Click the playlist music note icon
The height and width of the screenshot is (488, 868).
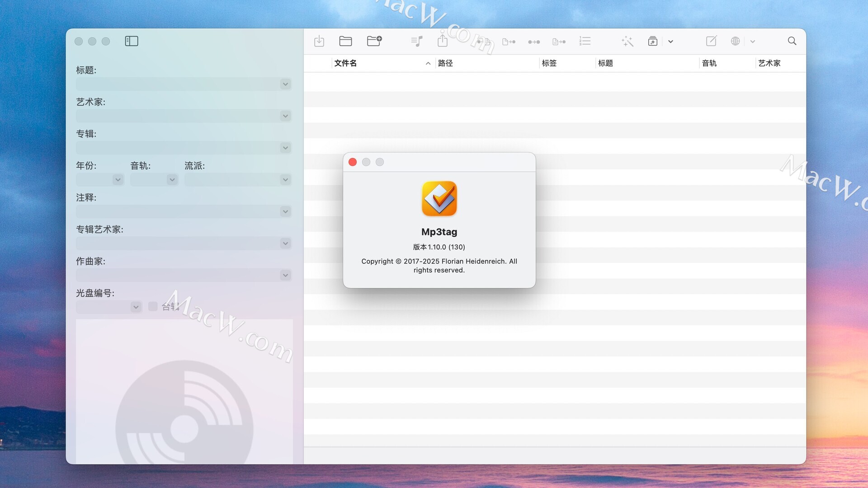417,41
